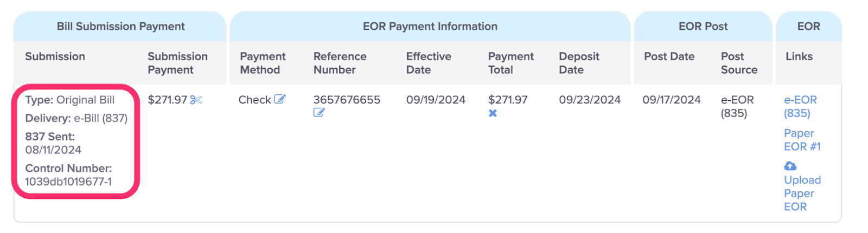The width and height of the screenshot is (868, 233).
Task: Click the cloud upload icon in Links column
Action: point(790,166)
